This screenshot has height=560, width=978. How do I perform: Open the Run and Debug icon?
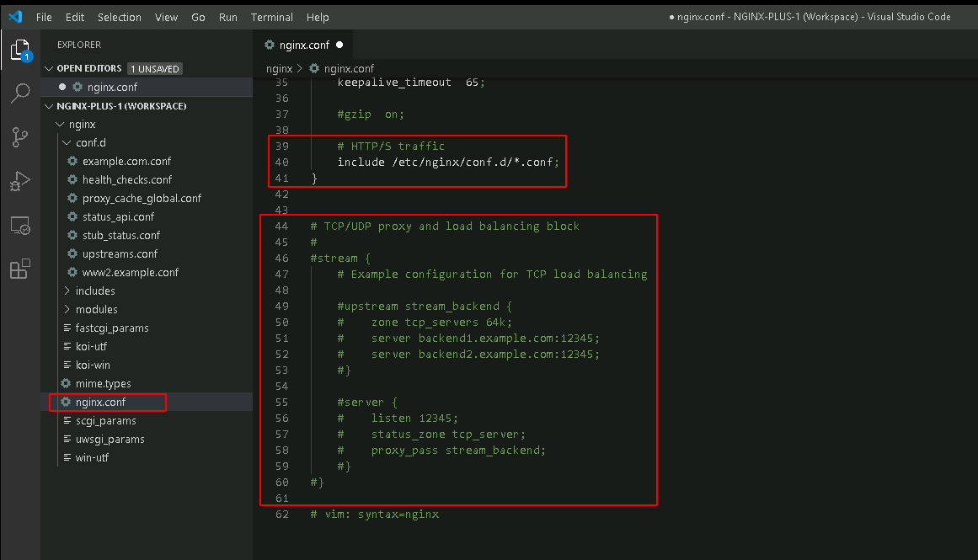click(x=20, y=181)
